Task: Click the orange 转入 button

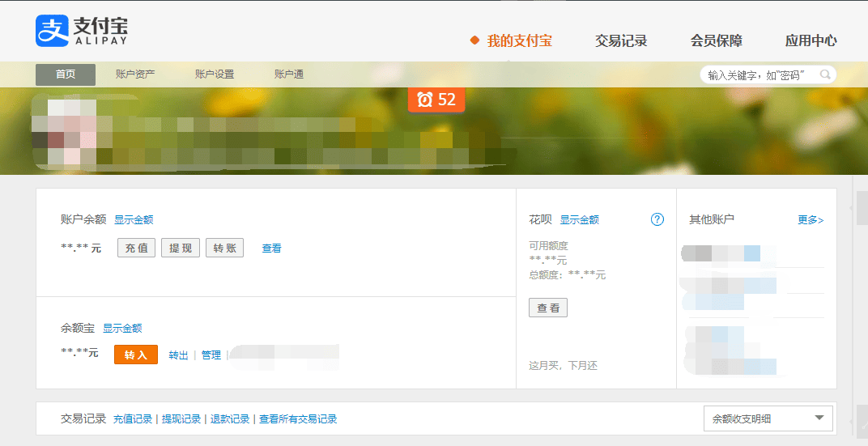Action: click(136, 355)
